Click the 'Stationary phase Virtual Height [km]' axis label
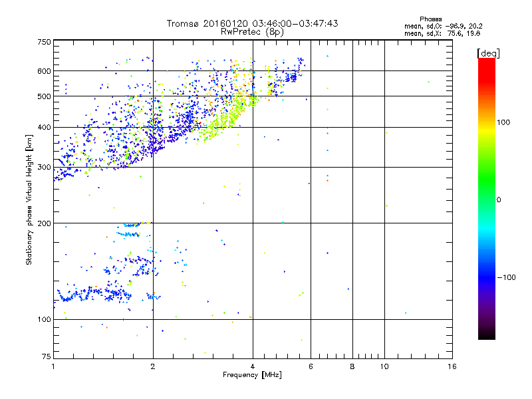 tap(29, 200)
